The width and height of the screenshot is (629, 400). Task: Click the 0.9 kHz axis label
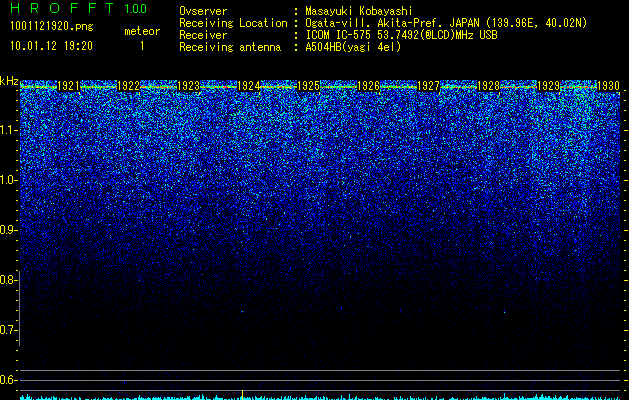tap(9, 230)
